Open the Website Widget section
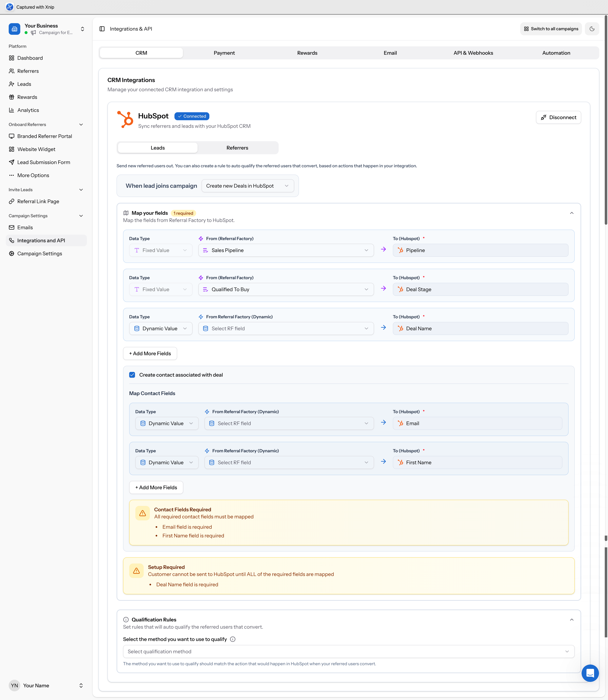This screenshot has height=700, width=608. coord(36,149)
